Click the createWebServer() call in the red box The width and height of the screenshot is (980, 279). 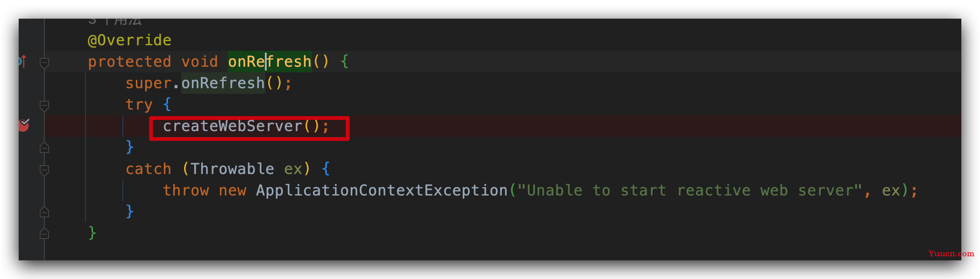[246, 126]
